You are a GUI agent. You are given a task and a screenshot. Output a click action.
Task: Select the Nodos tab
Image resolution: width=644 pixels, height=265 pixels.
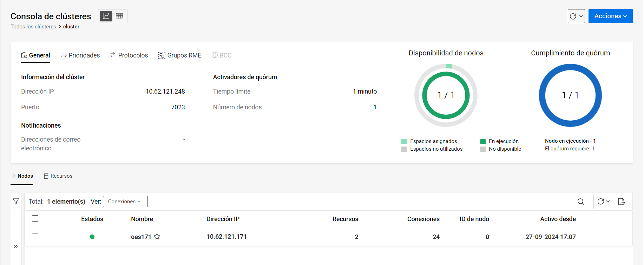pos(22,176)
